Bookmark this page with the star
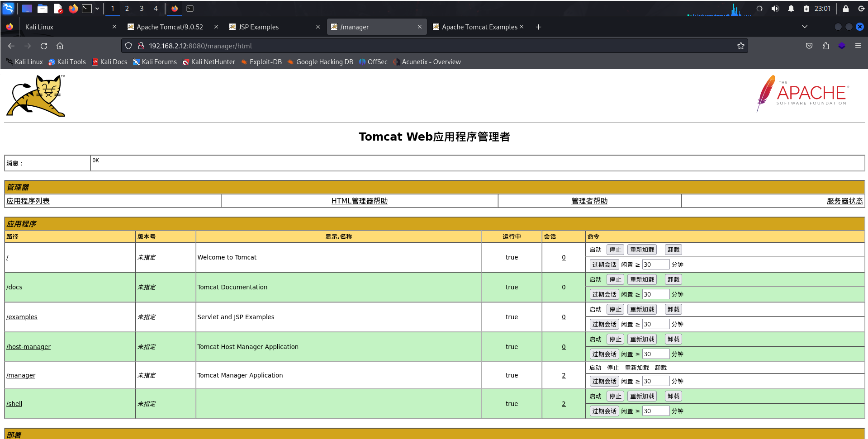This screenshot has width=868, height=439. [x=741, y=46]
